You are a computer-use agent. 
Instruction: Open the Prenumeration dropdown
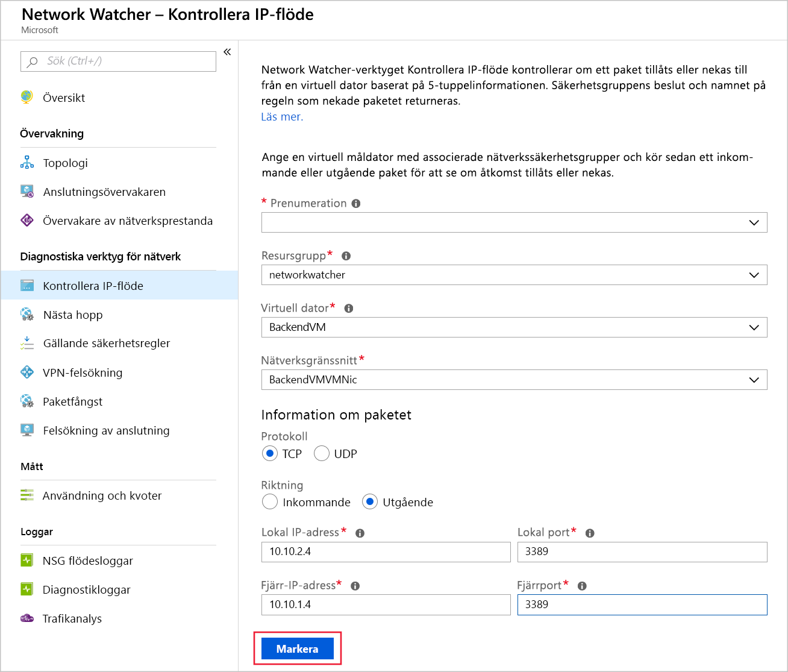tap(514, 222)
